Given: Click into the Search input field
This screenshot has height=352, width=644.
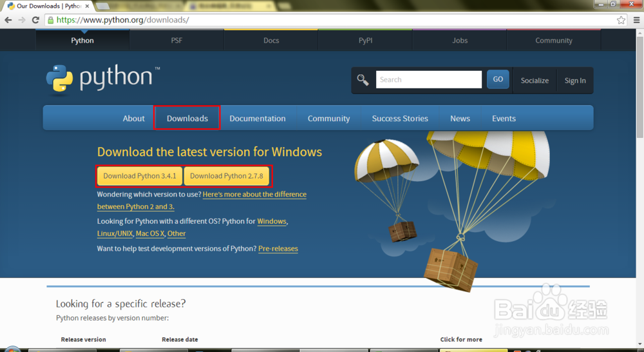Looking at the screenshot, I should (429, 79).
